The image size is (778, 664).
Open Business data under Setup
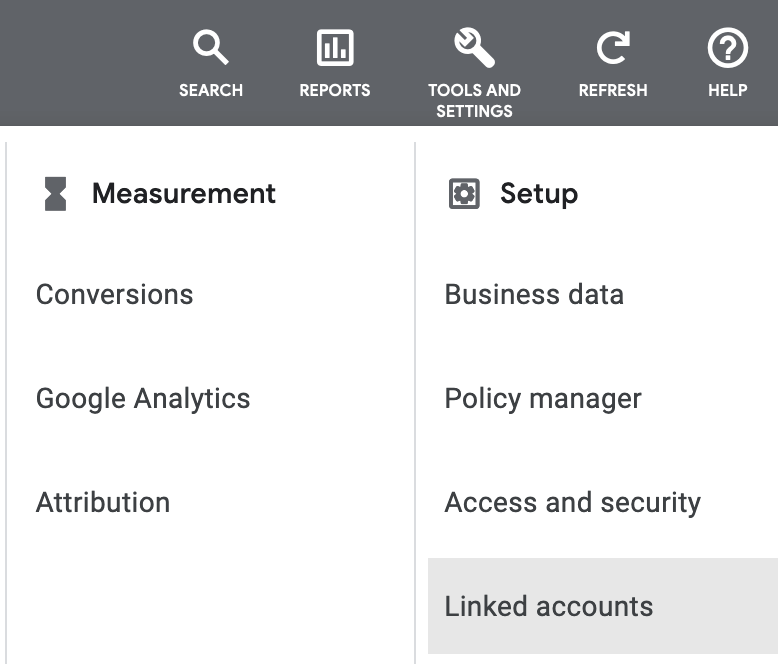pos(534,294)
